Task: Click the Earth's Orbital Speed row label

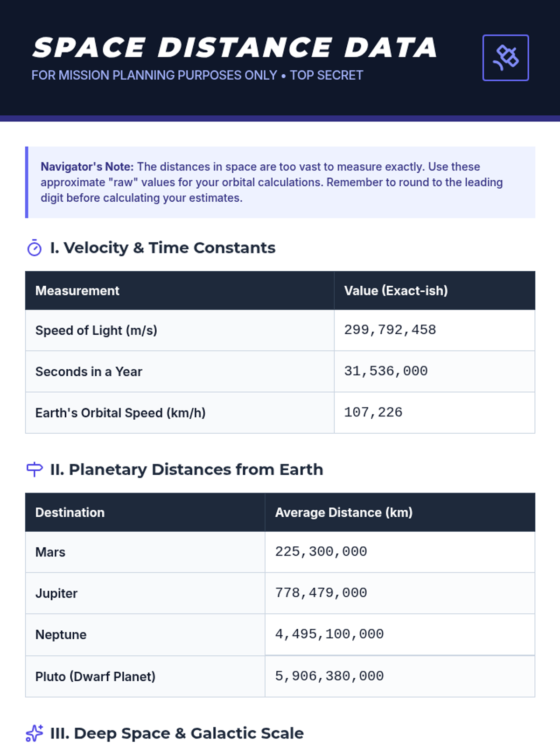Action: coord(120,413)
